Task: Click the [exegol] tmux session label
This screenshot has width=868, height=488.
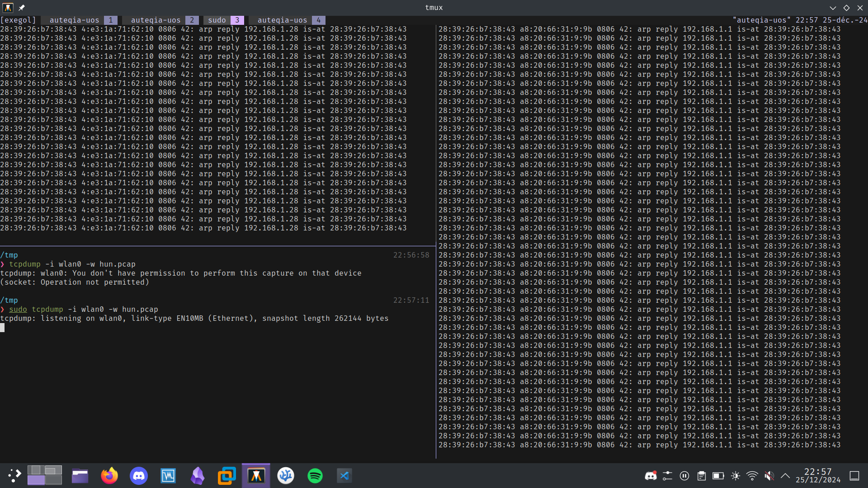Action: (x=18, y=20)
